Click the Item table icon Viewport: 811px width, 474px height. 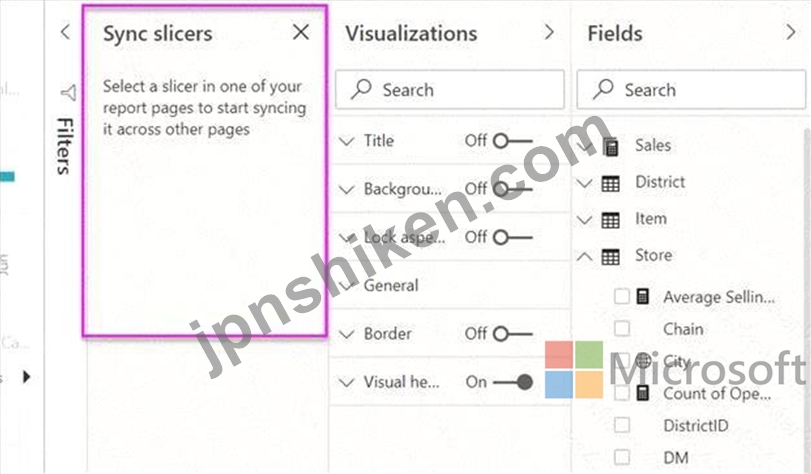pos(610,220)
